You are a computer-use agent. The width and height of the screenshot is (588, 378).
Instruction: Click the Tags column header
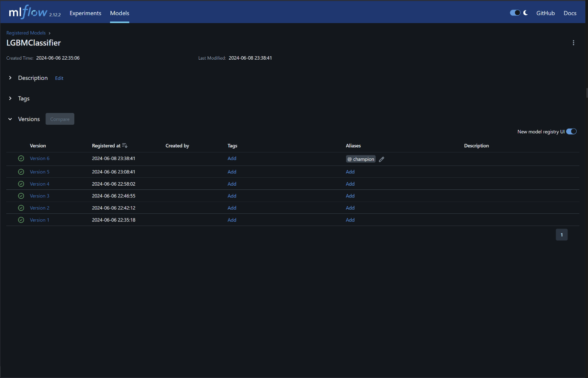(232, 146)
